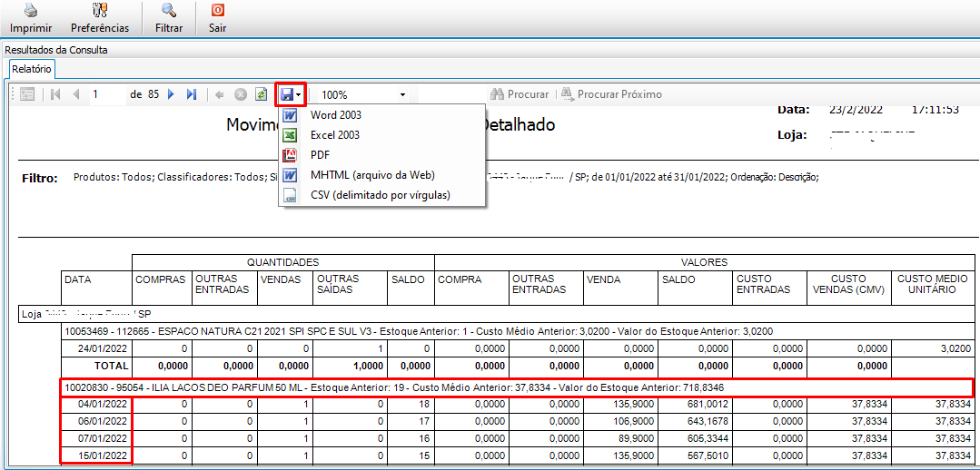Click the 89,9000 venda value
Screen dimensions: 980x470
pos(637,437)
